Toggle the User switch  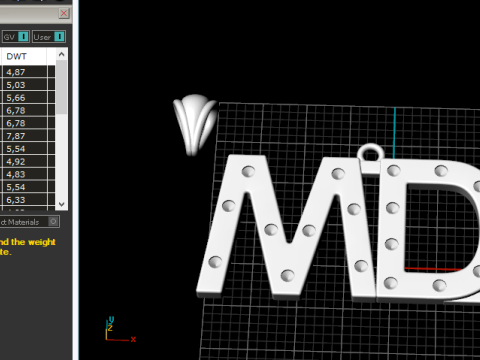click(49, 37)
